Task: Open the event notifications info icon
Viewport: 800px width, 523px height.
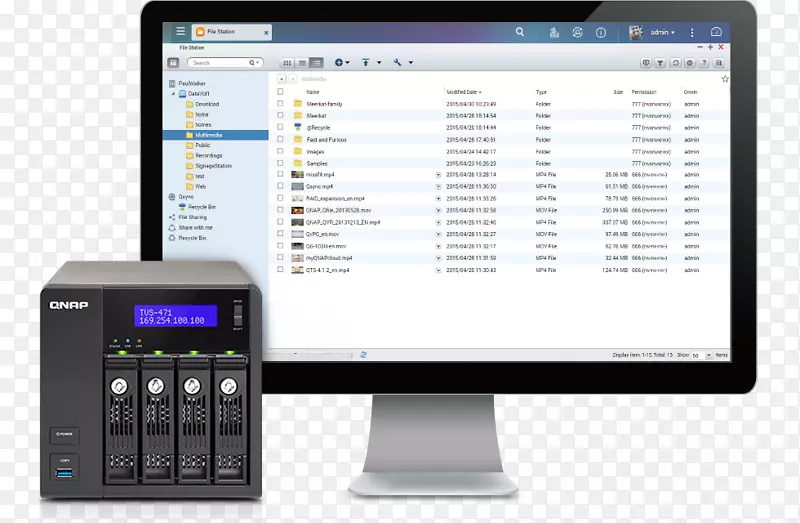Action: pos(601,33)
